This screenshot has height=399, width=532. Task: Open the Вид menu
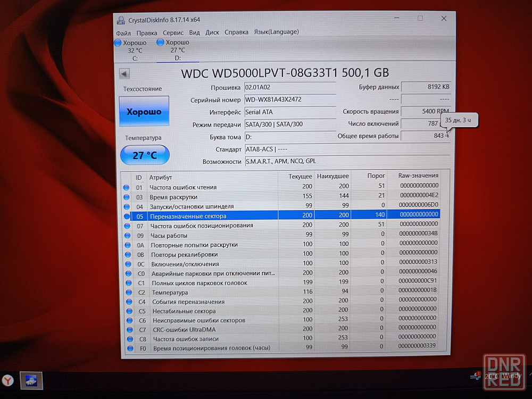[194, 32]
